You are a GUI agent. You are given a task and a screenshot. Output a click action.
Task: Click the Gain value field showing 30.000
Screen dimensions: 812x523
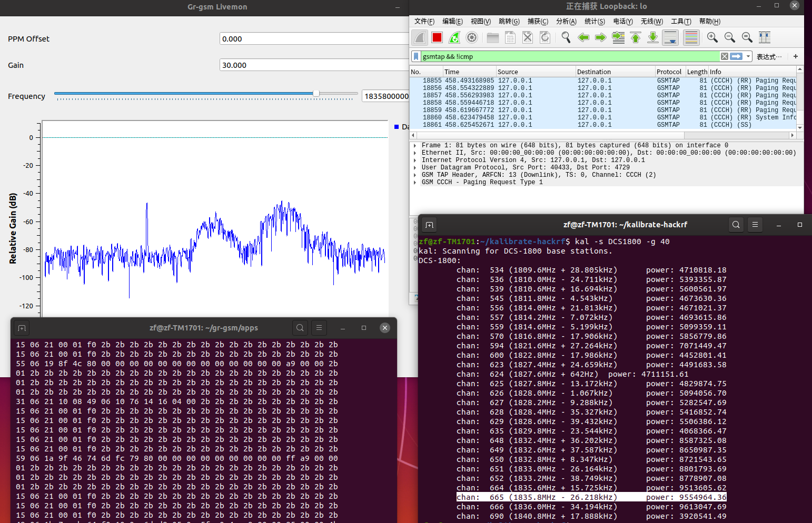point(314,65)
